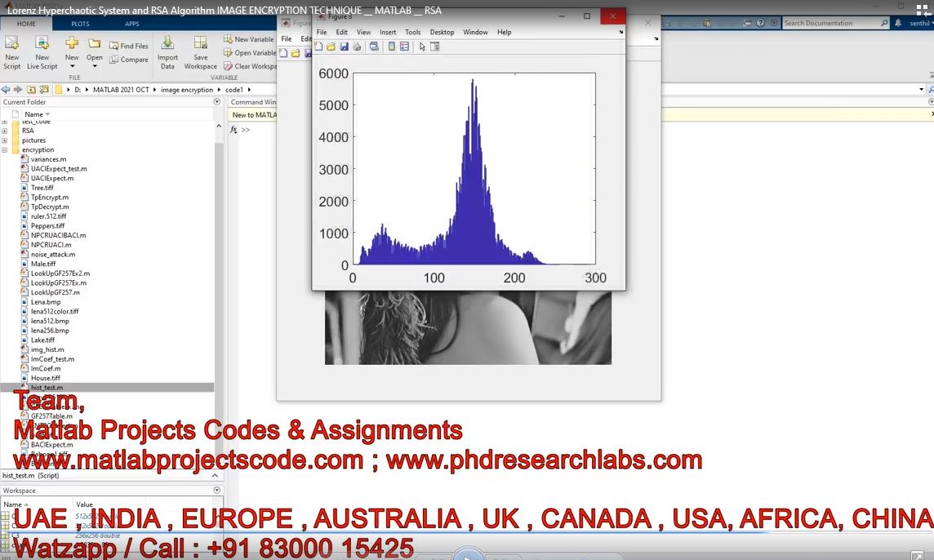The height and width of the screenshot is (560, 934).
Task: Open Desktop menu in Figure 8 window
Action: [x=442, y=32]
